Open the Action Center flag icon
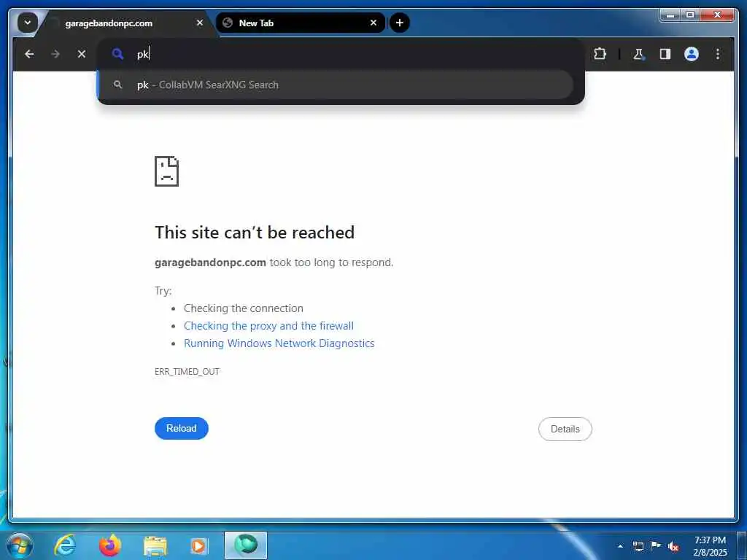The height and width of the screenshot is (560, 747). [x=656, y=545]
